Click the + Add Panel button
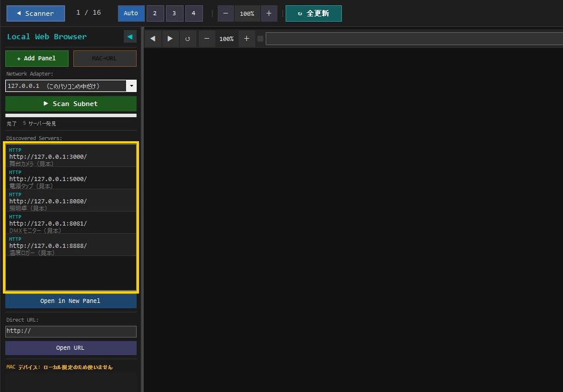This screenshot has width=563, height=392. pos(36,59)
